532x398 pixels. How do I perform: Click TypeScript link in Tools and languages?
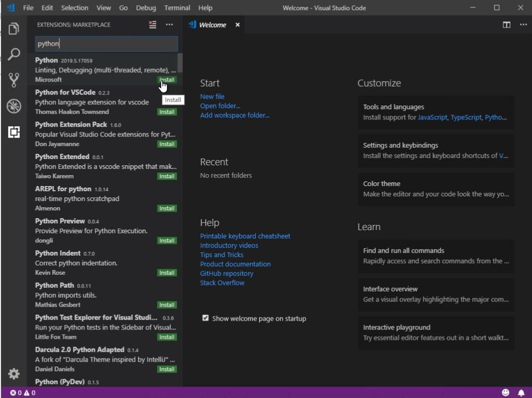[466, 117]
